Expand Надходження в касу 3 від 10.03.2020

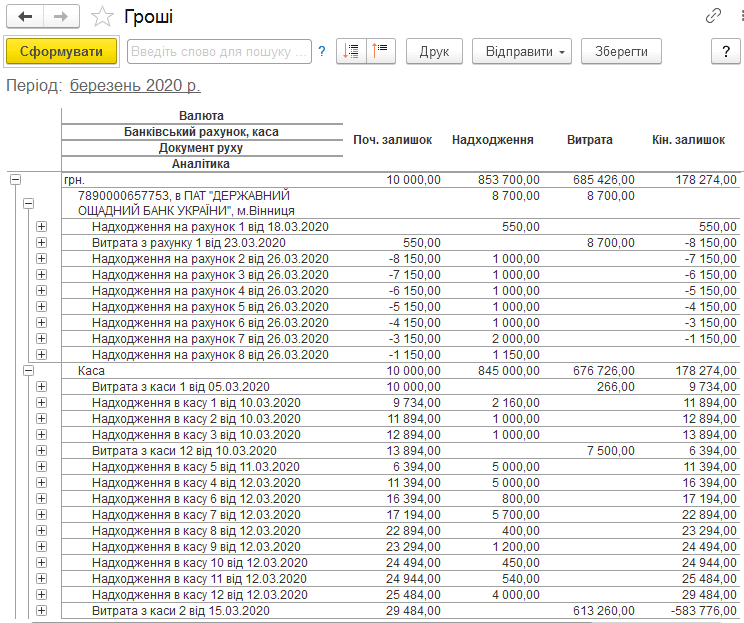click(42, 435)
